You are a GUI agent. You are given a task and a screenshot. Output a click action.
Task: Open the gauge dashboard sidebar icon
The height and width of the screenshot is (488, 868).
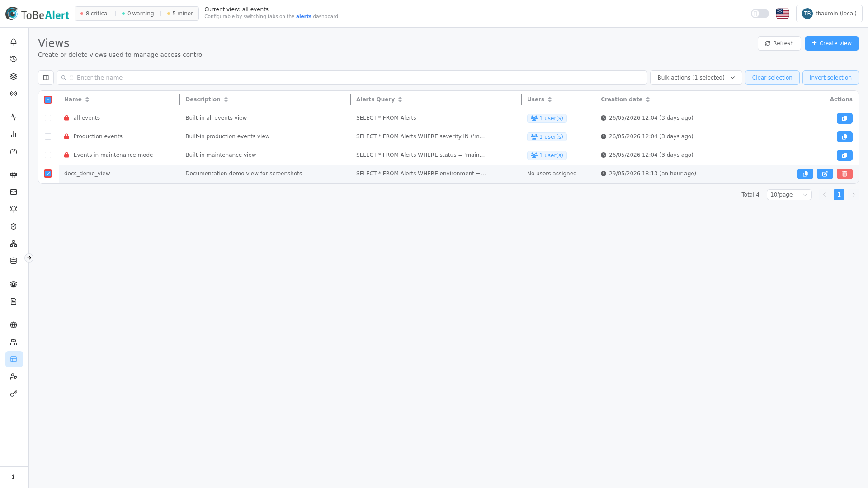(14, 151)
